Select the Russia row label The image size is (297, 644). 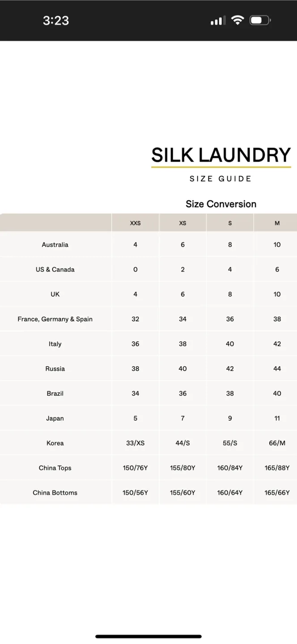pyautogui.click(x=55, y=369)
